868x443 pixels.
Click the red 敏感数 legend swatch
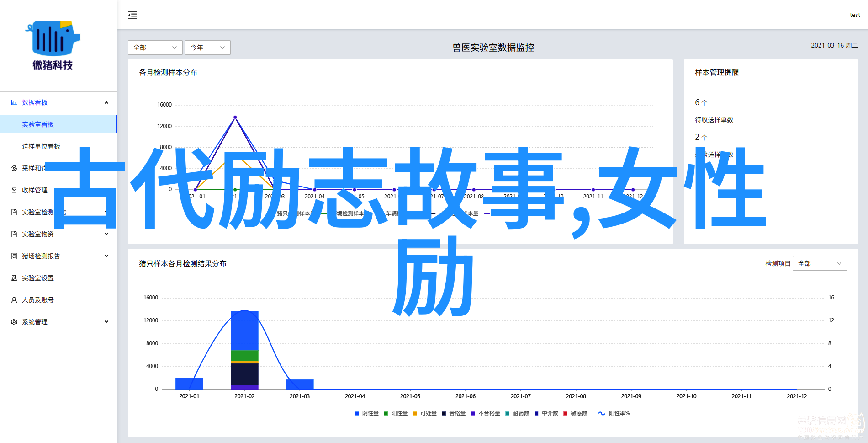click(566, 413)
